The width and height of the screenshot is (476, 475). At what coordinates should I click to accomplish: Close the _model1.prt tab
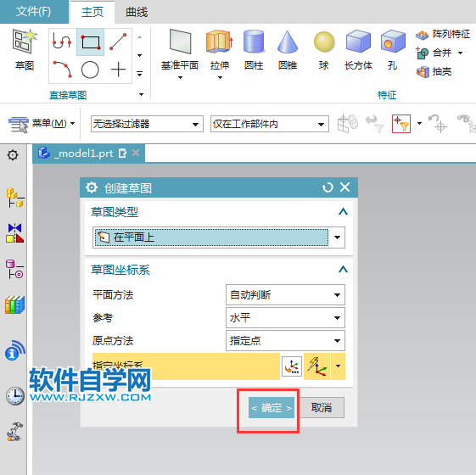click(x=136, y=153)
